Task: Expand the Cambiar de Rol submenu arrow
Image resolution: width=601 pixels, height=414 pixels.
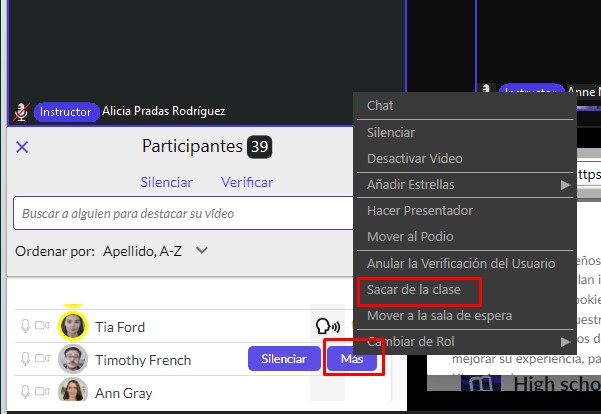Action: point(565,342)
